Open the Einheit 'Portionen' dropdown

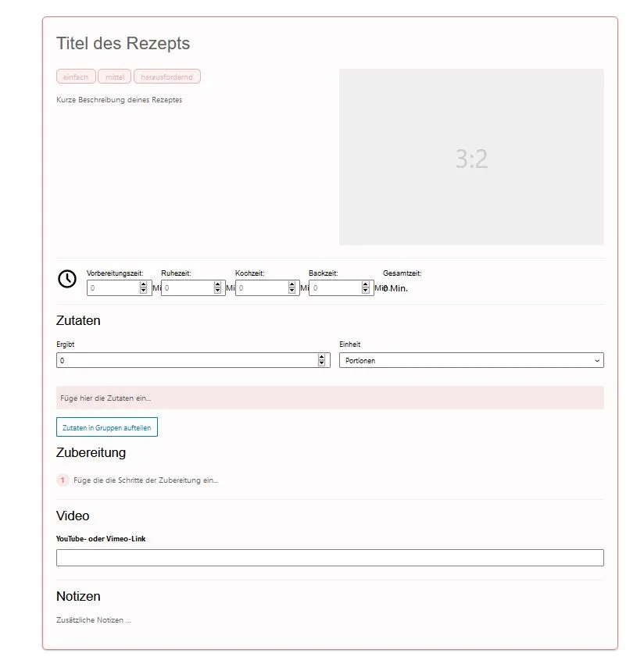point(471,361)
